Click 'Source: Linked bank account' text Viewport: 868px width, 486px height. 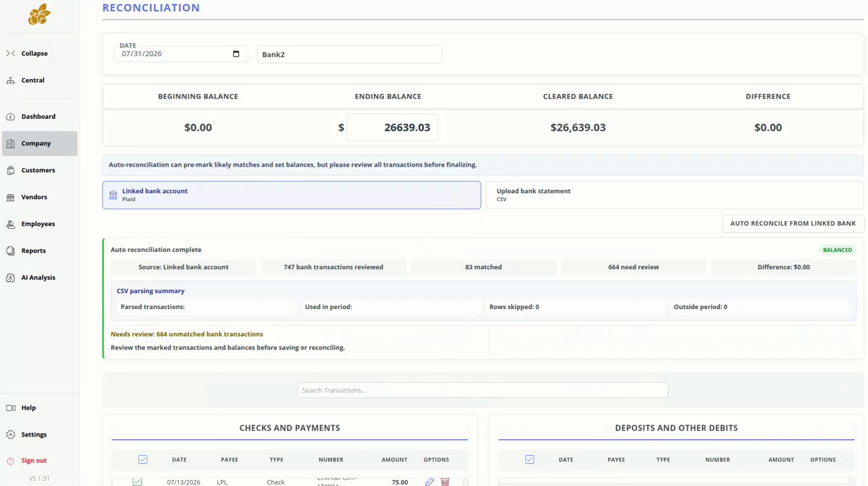(x=184, y=267)
